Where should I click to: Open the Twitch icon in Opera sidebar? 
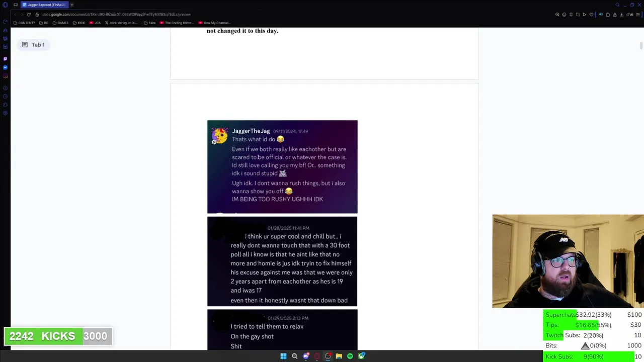[x=5, y=59]
